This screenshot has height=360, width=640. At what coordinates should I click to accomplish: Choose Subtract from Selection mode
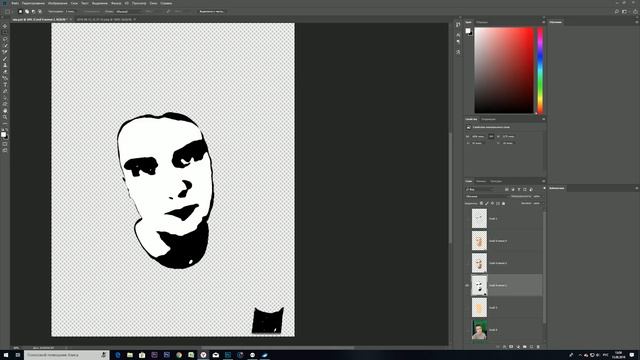pos(33,11)
